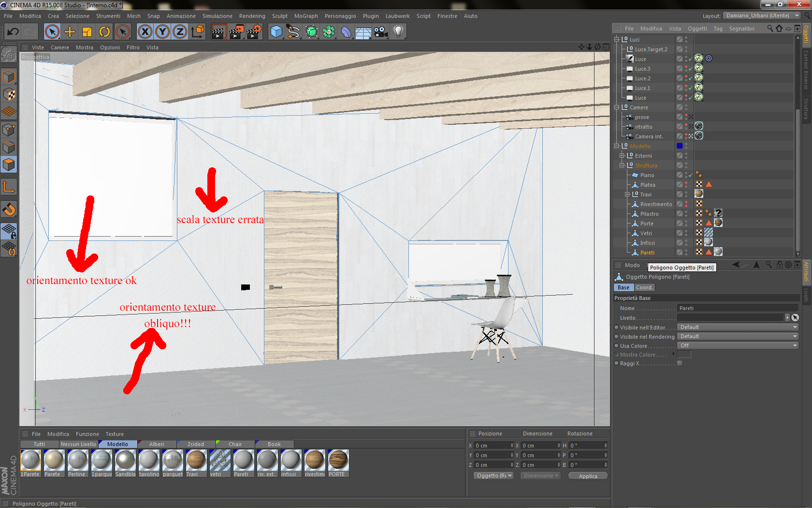Add a Cube primitive object
This screenshot has height=508, width=812.
276,32
